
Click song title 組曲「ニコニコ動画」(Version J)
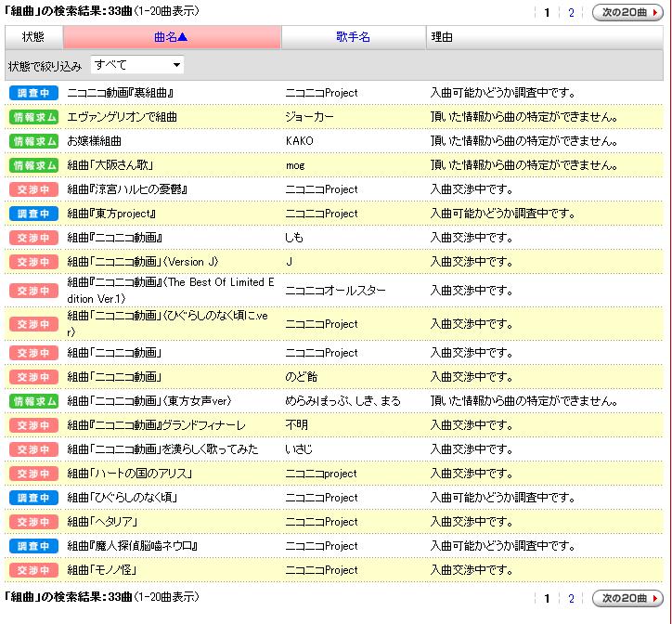[143, 262]
